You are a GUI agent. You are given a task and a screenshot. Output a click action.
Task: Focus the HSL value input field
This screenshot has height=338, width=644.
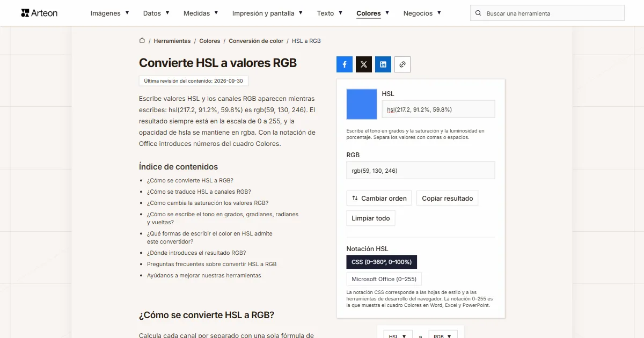438,109
